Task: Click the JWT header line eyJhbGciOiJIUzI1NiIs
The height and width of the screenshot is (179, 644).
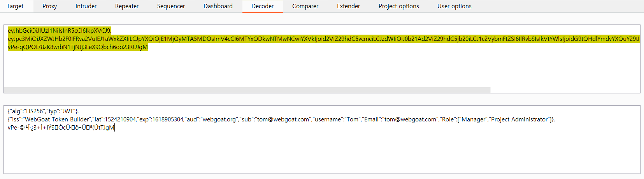Action: 60,30
